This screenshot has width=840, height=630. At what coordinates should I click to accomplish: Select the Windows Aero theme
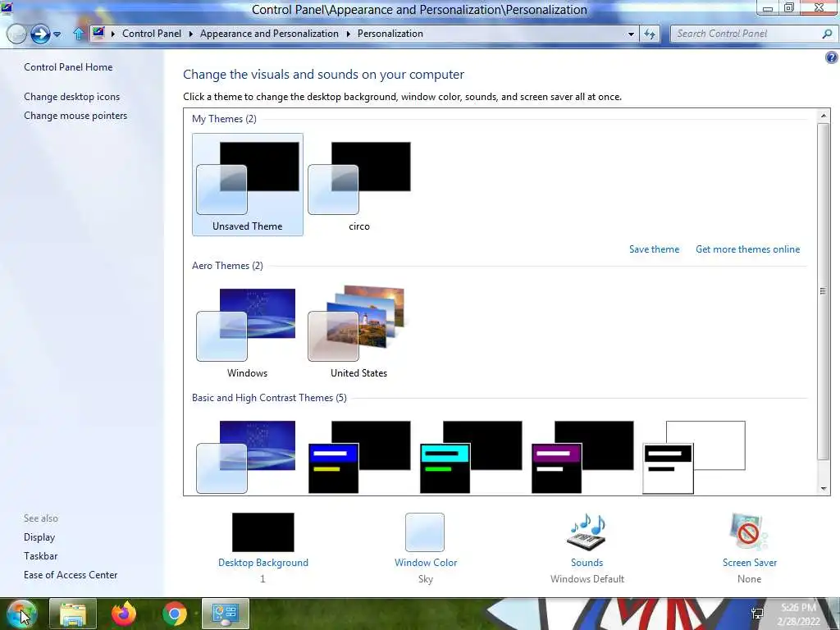(247, 331)
